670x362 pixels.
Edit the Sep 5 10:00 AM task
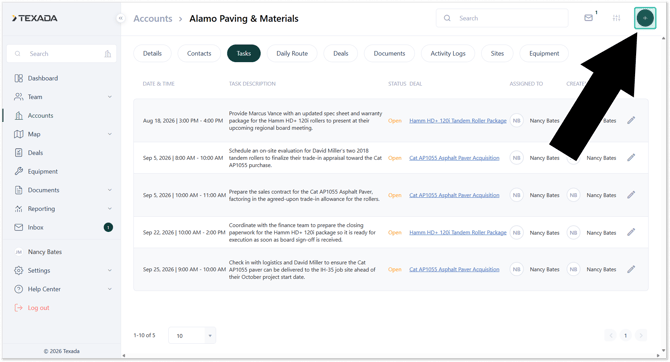631,195
